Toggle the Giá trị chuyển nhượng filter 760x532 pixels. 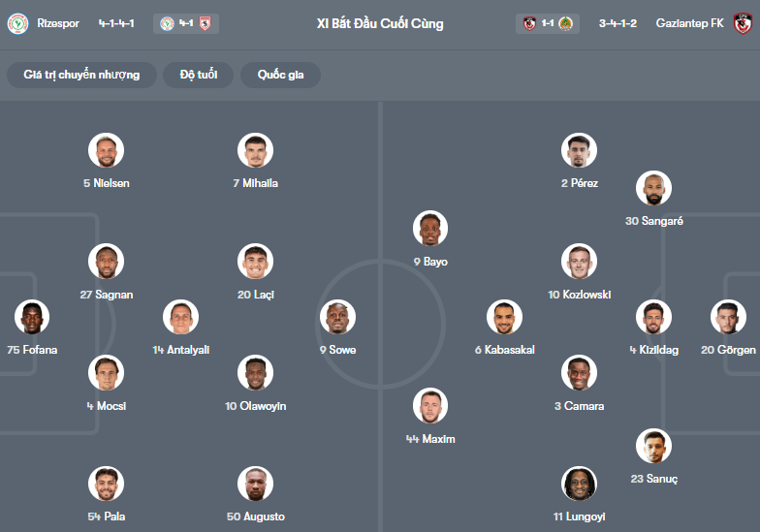tap(81, 75)
